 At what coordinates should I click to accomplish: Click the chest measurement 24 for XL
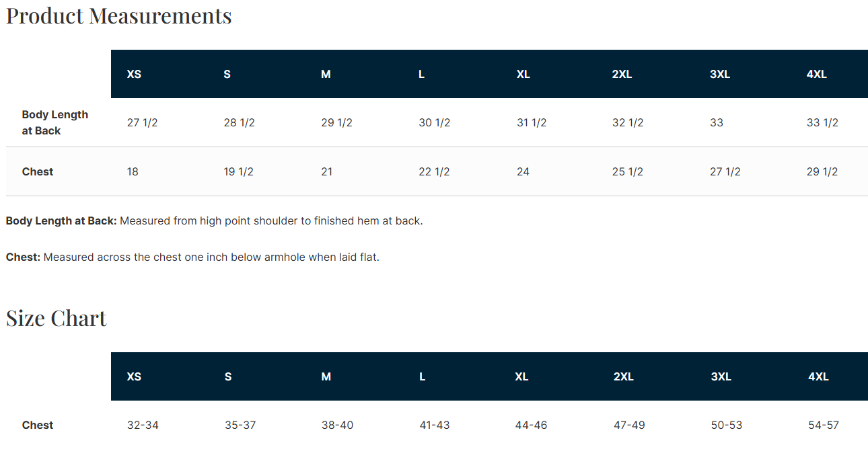(x=523, y=171)
